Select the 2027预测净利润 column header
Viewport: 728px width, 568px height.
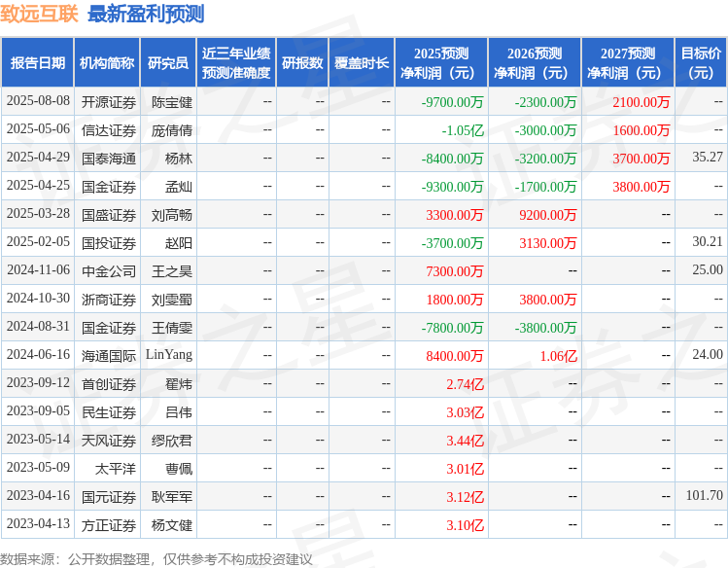click(628, 62)
